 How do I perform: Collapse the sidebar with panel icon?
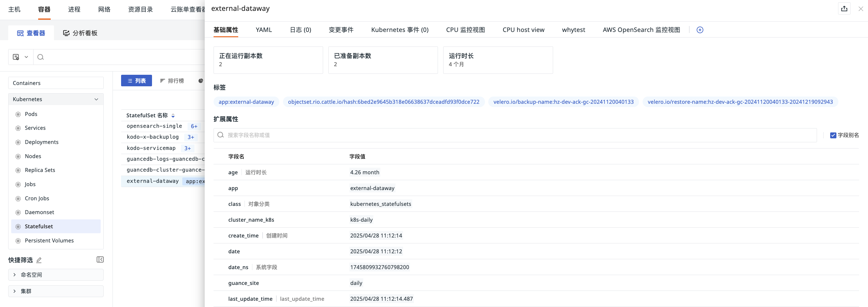(100, 260)
